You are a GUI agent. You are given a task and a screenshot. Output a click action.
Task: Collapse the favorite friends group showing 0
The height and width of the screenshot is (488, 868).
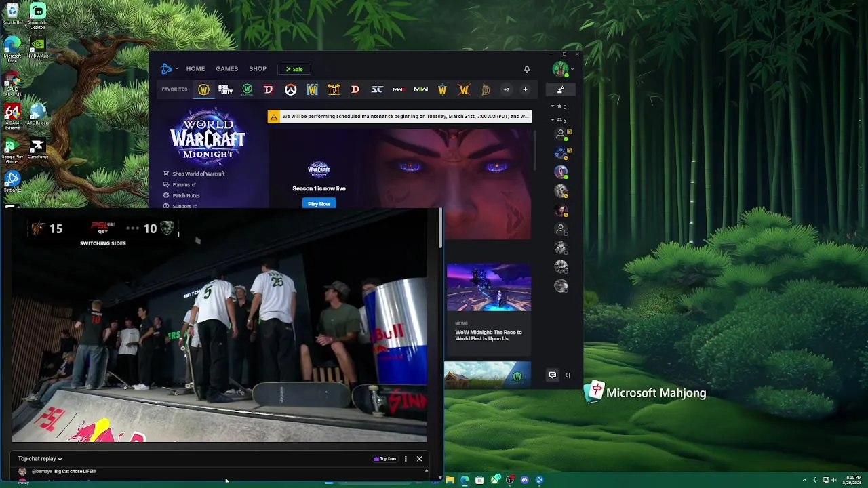click(x=559, y=106)
